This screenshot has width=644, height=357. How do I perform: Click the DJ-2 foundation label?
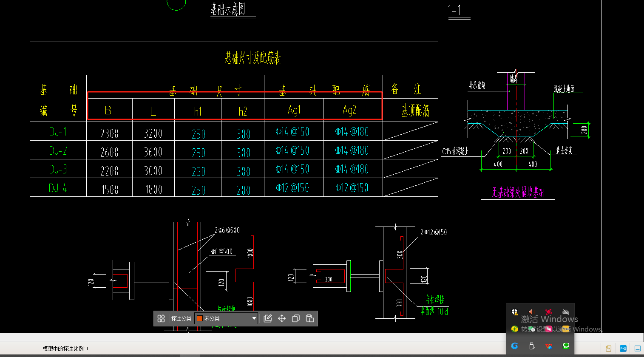(58, 150)
